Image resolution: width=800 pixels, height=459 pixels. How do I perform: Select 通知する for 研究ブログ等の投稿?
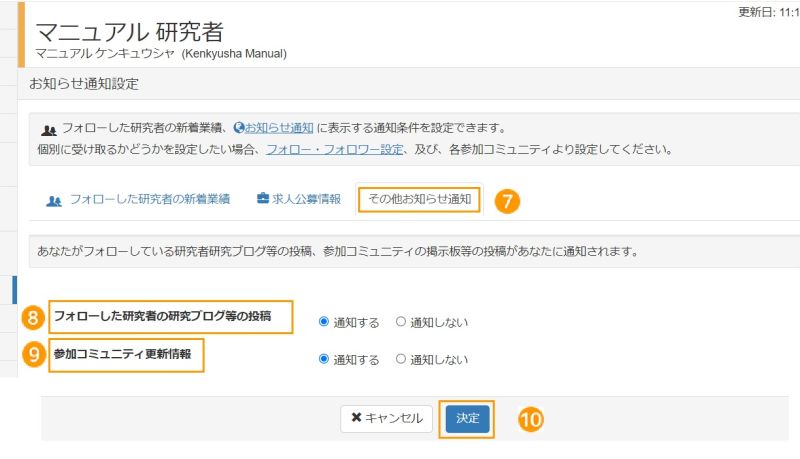323,321
